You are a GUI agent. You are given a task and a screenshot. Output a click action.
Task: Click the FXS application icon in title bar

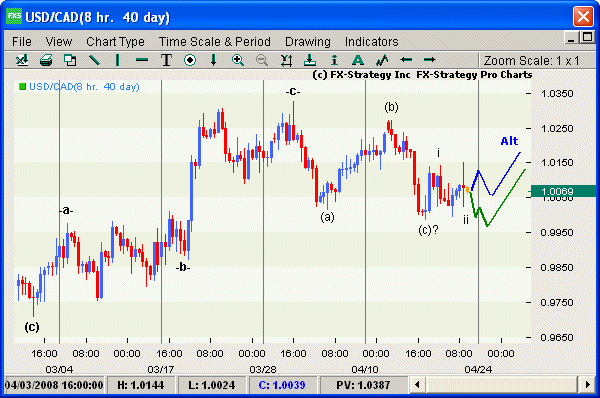[14, 16]
